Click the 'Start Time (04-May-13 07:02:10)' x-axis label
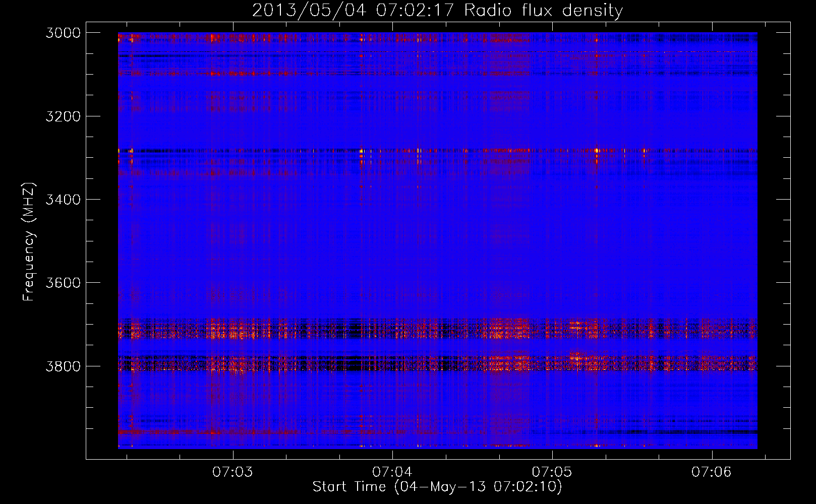Viewport: 816px width, 504px height. tap(437, 487)
